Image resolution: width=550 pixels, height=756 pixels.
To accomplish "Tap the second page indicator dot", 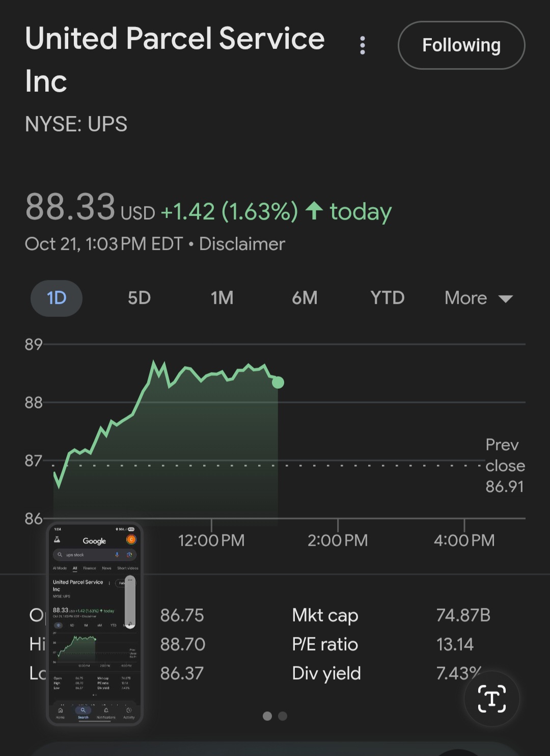I will click(x=283, y=716).
